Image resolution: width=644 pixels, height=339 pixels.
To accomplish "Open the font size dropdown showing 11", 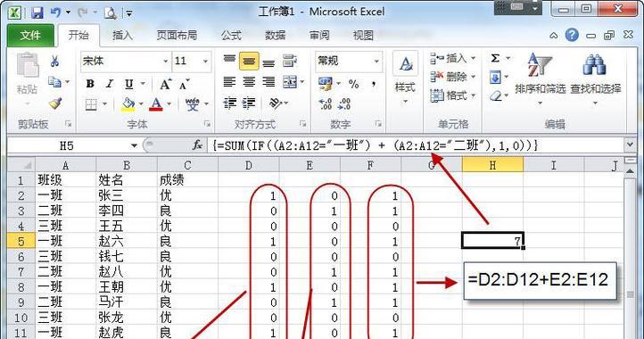I will click(205, 62).
